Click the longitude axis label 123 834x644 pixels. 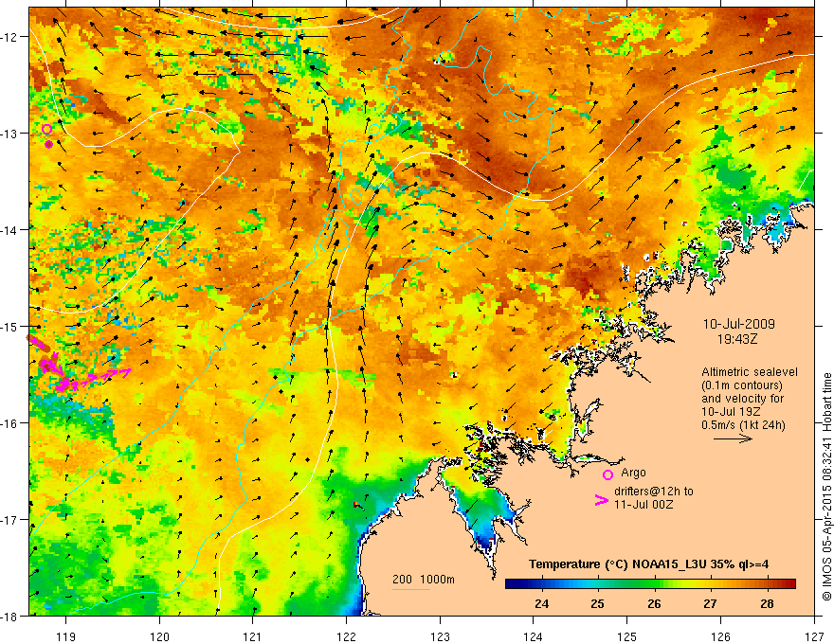pyautogui.click(x=440, y=636)
